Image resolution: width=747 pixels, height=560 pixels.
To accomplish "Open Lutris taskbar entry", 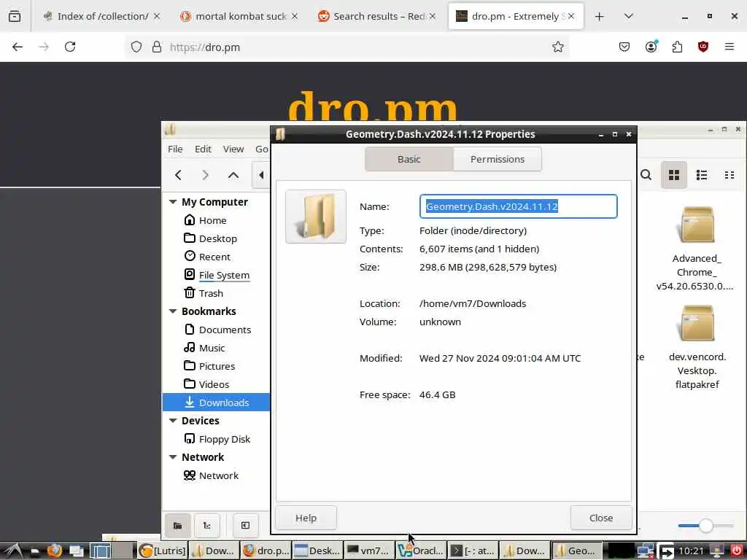I will coord(163,551).
